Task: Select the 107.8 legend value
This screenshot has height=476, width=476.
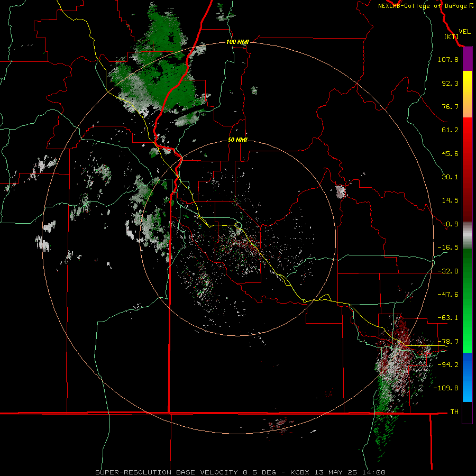Action: coord(448,59)
